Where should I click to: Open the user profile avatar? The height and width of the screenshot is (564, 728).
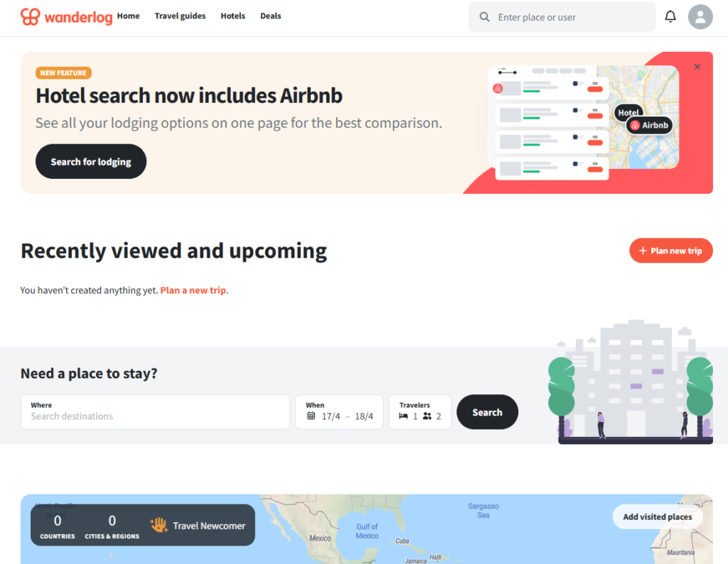(x=700, y=16)
